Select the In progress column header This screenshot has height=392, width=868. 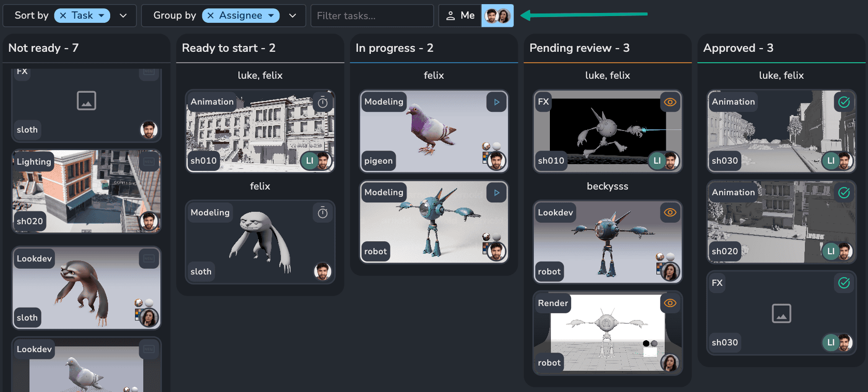pos(394,48)
